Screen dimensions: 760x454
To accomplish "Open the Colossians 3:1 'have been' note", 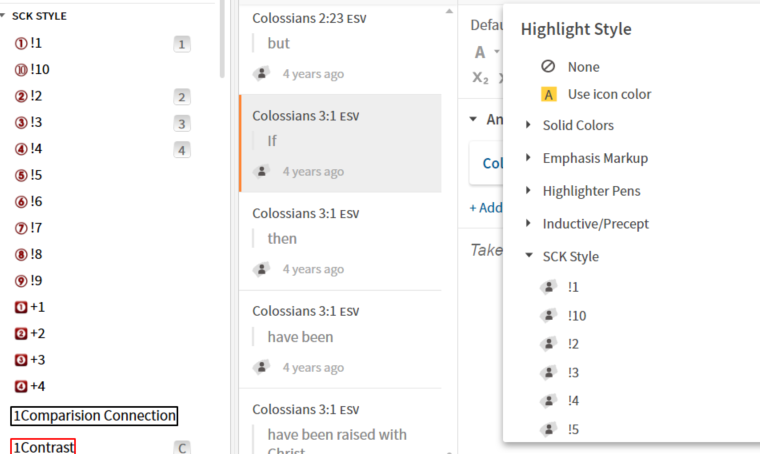I will click(340, 340).
